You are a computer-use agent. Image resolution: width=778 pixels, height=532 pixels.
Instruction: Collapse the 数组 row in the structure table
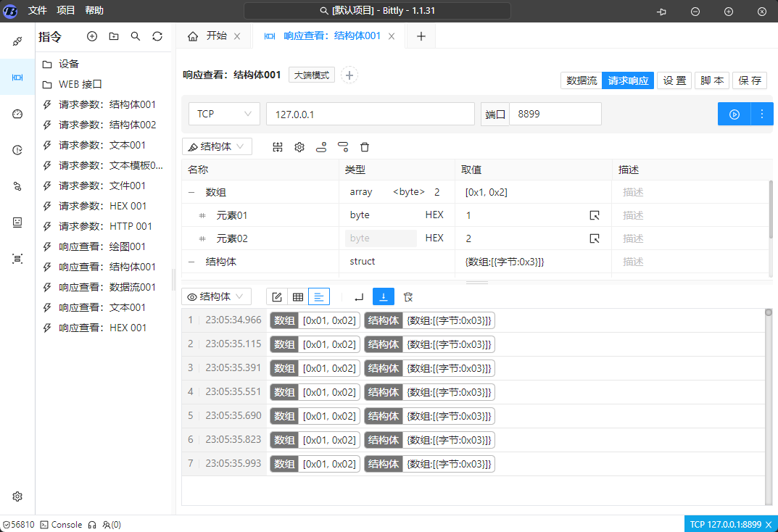click(191, 191)
